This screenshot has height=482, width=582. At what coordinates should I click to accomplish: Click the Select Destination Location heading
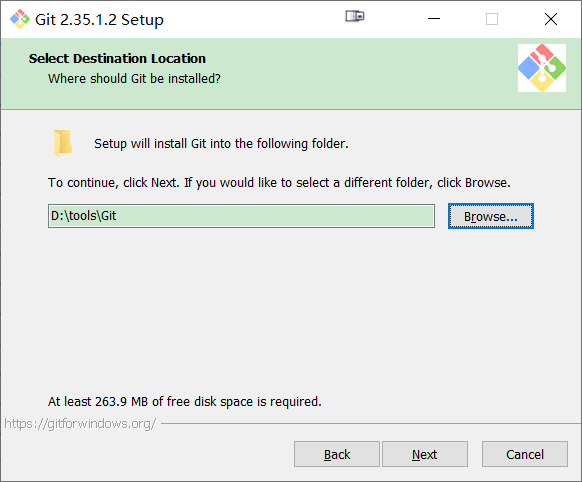117,59
